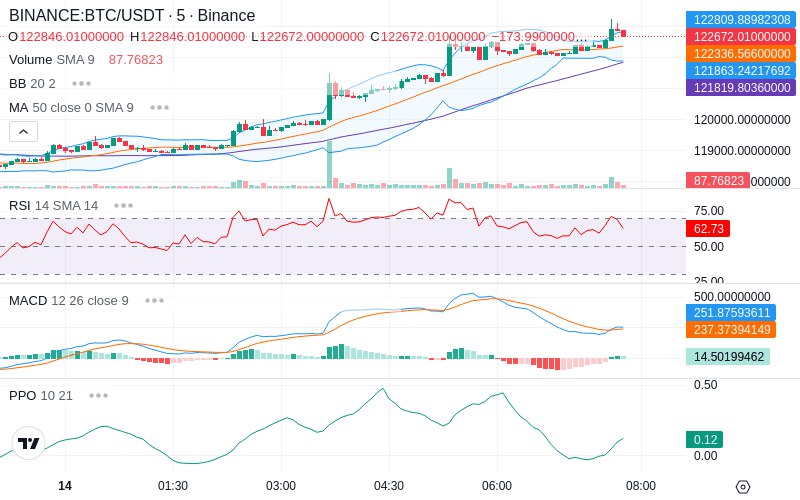Click the date label 14 on time axis
The width and height of the screenshot is (800, 500).
pos(65,486)
